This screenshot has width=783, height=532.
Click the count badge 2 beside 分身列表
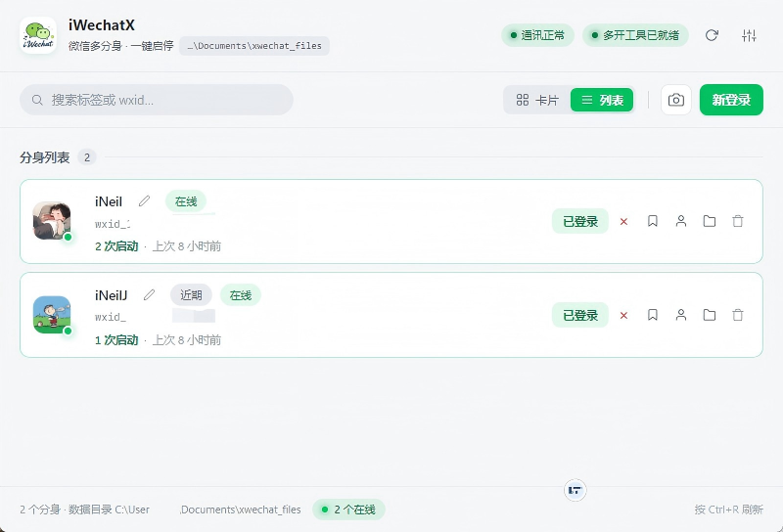click(87, 157)
